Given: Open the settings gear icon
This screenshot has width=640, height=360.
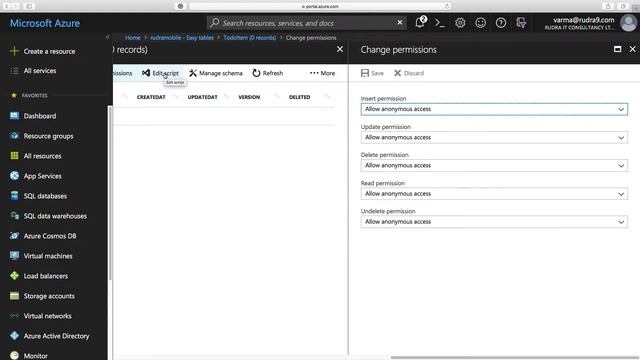Looking at the screenshot, I should (x=460, y=23).
